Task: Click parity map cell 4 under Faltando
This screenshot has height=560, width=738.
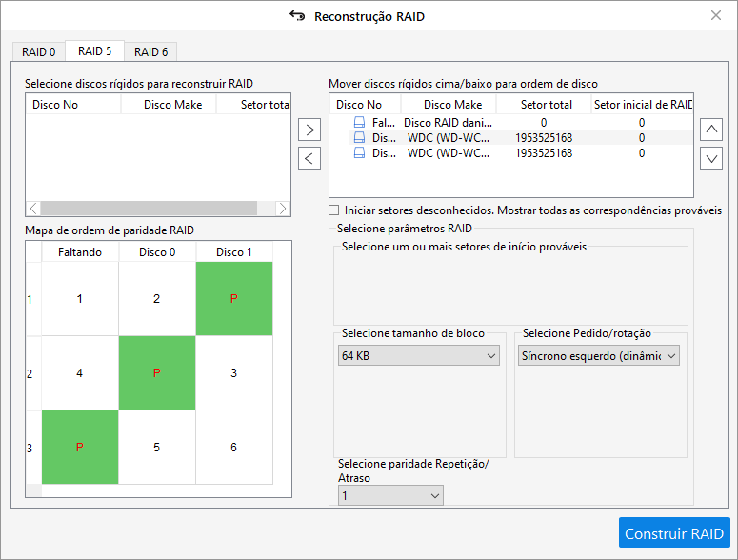Action: (x=80, y=372)
